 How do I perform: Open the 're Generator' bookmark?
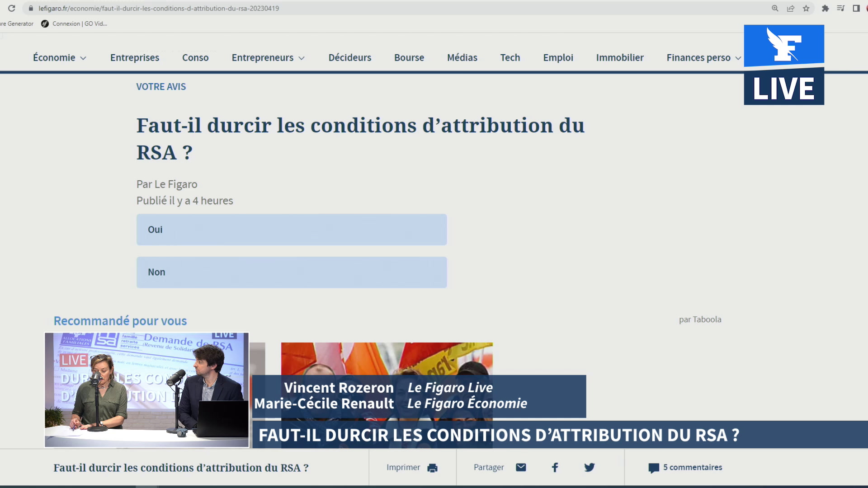pyautogui.click(x=17, y=23)
